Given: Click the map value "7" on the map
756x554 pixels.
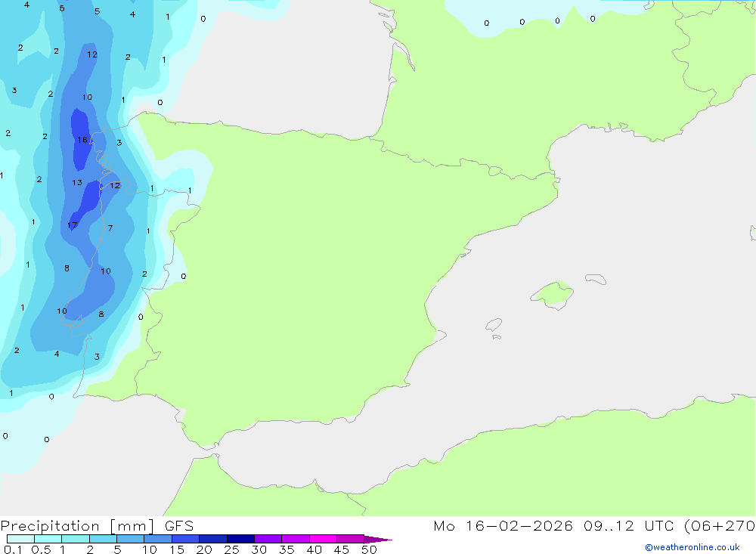Looking at the screenshot, I should pyautogui.click(x=110, y=228).
